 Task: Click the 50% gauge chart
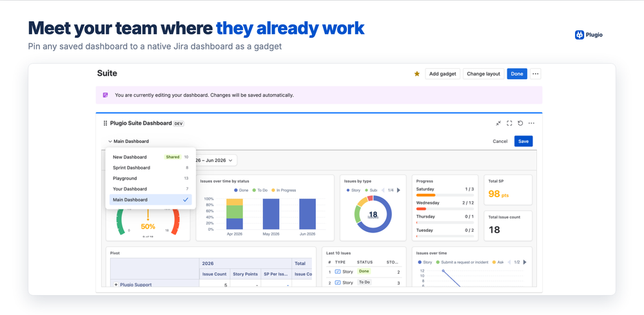148,223
